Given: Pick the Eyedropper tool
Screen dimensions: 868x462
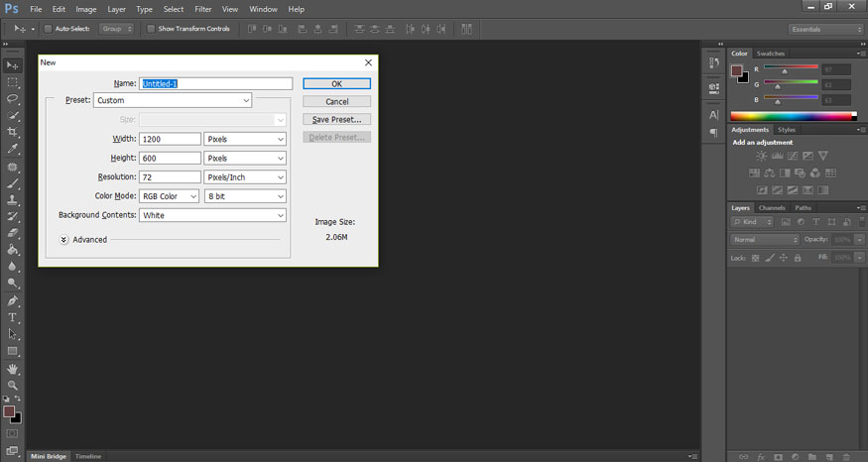Looking at the screenshot, I should coord(13,149).
